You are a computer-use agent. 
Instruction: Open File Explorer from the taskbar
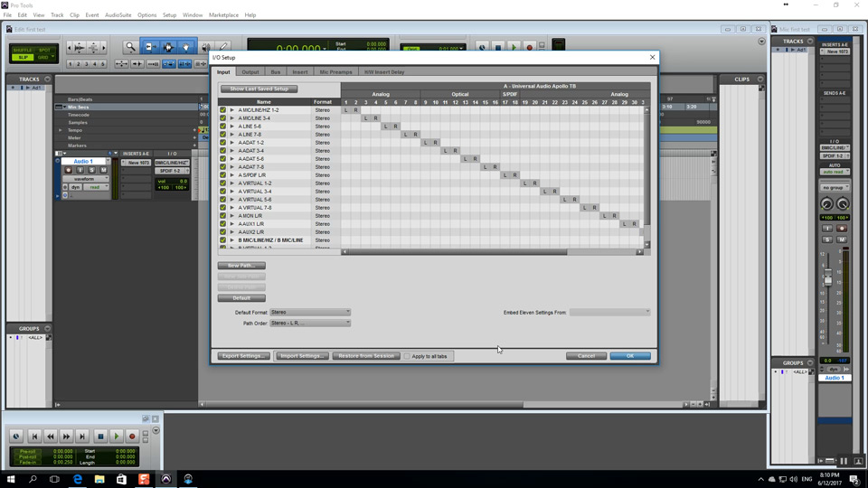99,479
